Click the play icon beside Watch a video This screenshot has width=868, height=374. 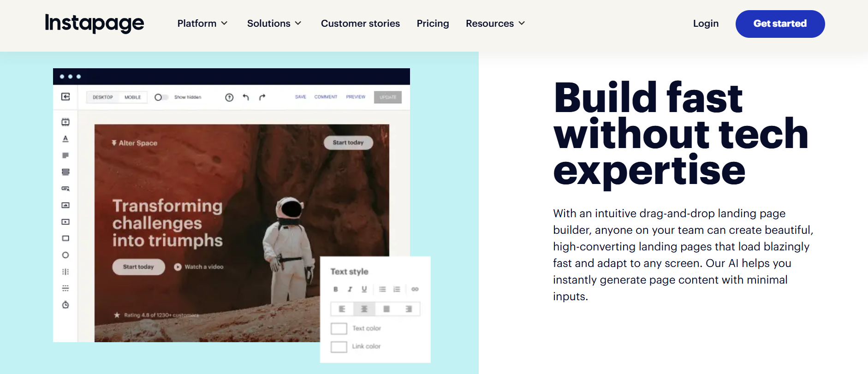coord(178,267)
